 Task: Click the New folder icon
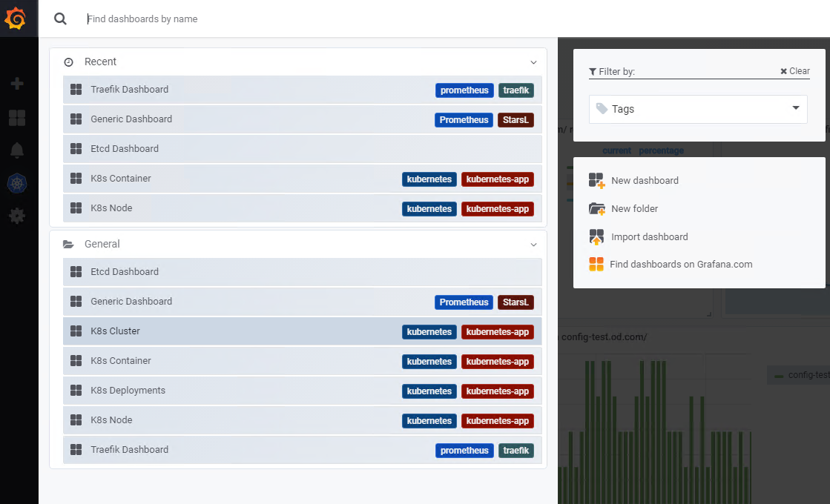[597, 209]
